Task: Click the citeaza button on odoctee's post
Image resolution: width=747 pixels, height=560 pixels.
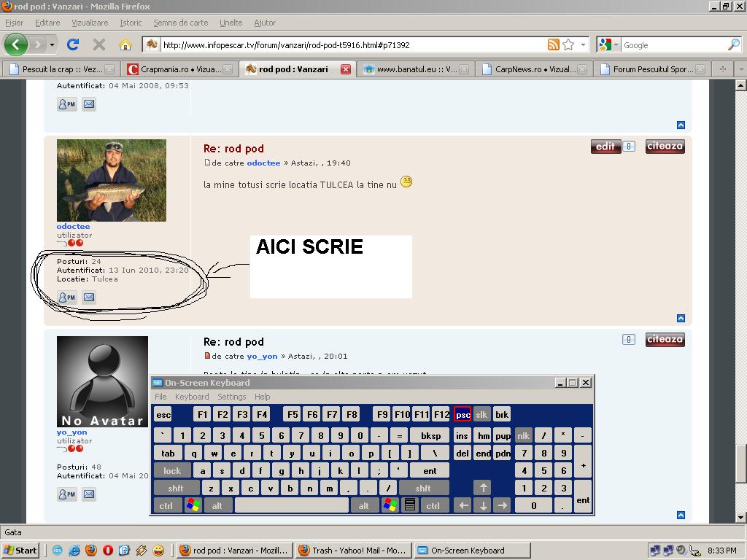Action: tap(665, 147)
